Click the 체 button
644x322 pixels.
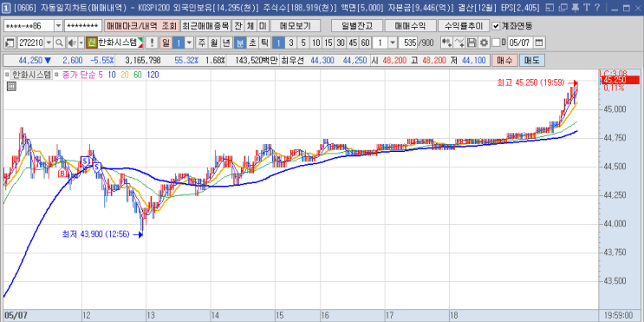pos(250,26)
